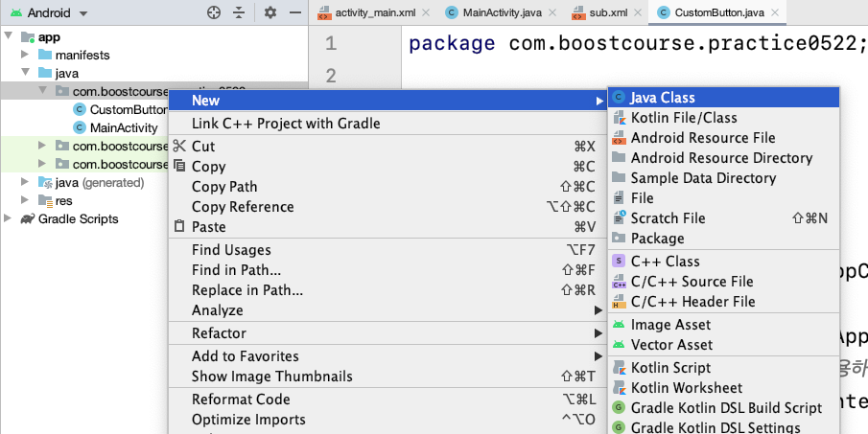
Task: Close the sub.xml tab
Action: tap(637, 12)
